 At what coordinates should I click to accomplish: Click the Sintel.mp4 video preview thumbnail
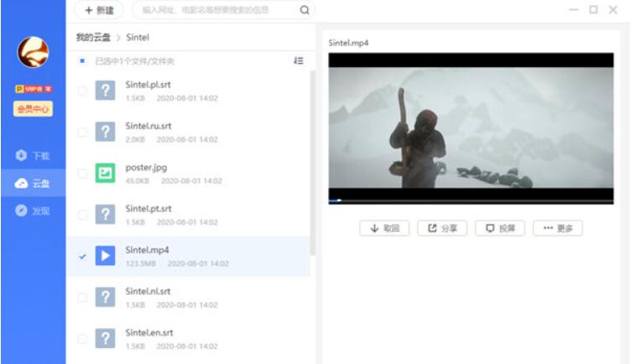[x=471, y=127]
